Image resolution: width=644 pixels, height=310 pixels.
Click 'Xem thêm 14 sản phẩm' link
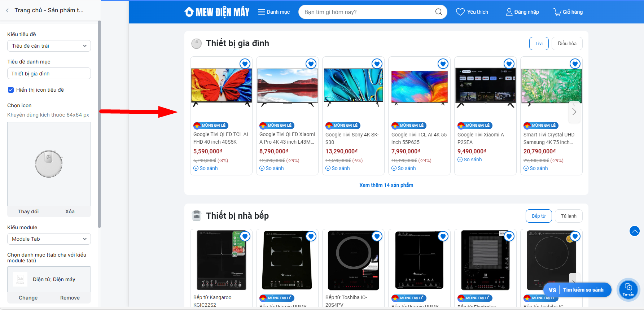386,185
